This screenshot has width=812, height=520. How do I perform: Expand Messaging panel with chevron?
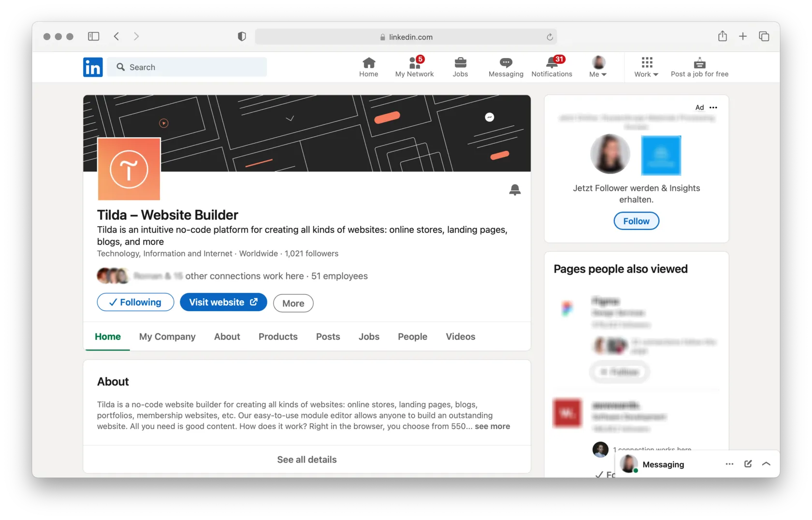coord(766,464)
